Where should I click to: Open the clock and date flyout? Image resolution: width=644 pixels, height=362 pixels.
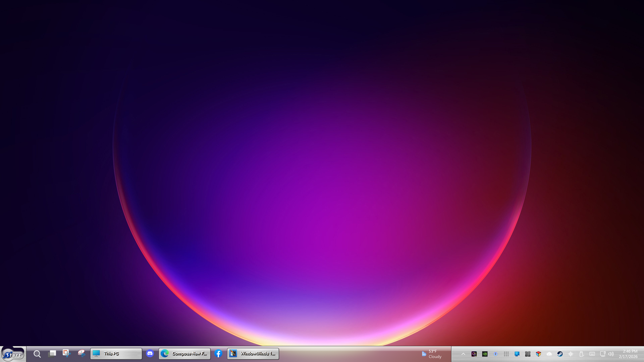point(629,354)
